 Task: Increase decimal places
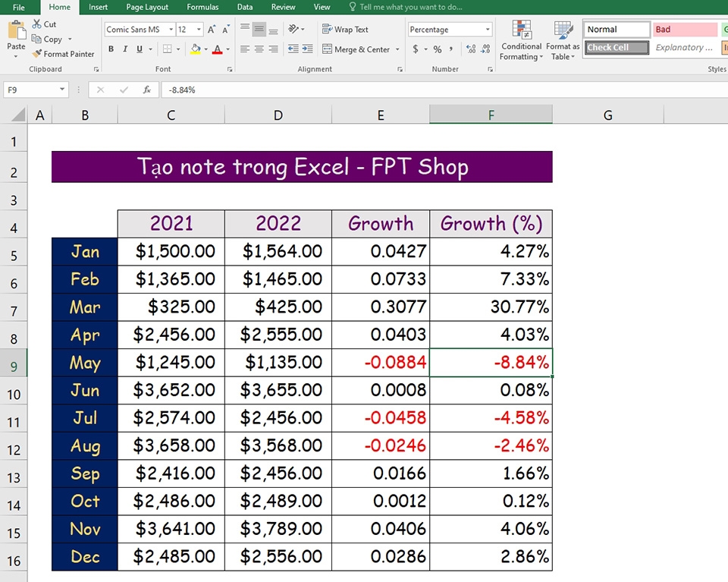point(471,49)
